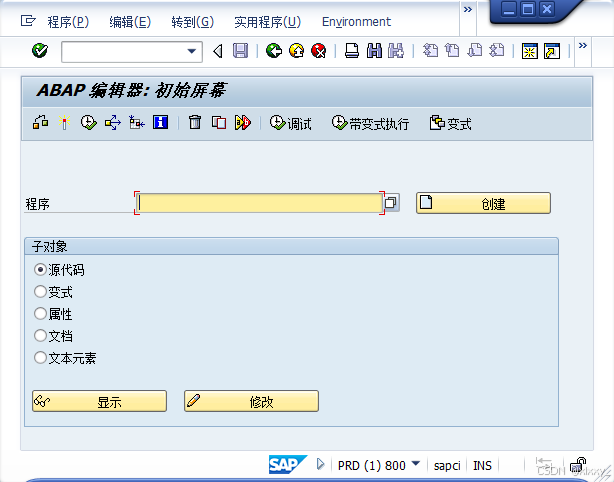
Task: Click the Rename program icon
Action: (243, 123)
